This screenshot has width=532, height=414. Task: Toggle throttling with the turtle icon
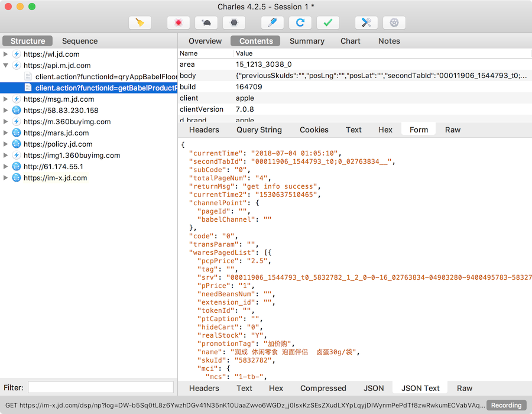coord(206,22)
